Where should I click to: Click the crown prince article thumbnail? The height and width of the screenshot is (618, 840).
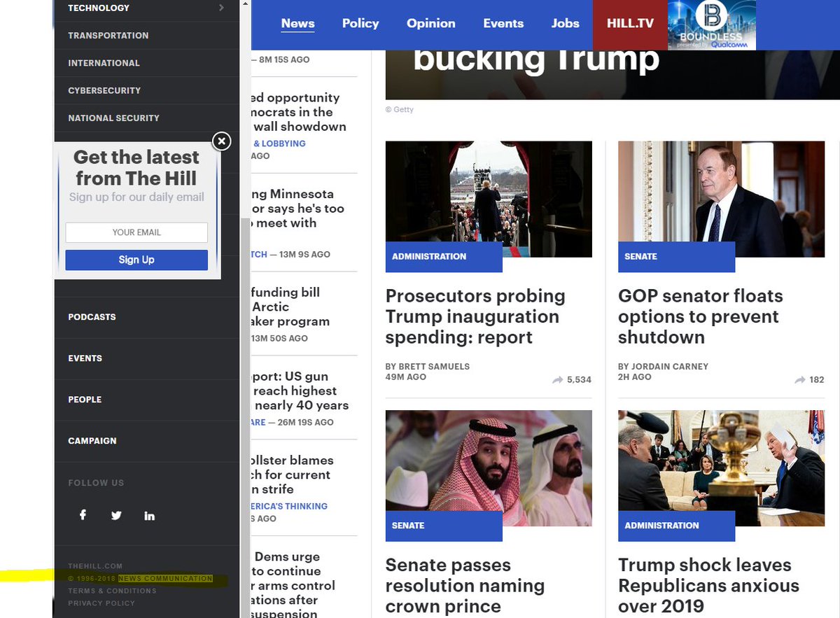pos(489,468)
